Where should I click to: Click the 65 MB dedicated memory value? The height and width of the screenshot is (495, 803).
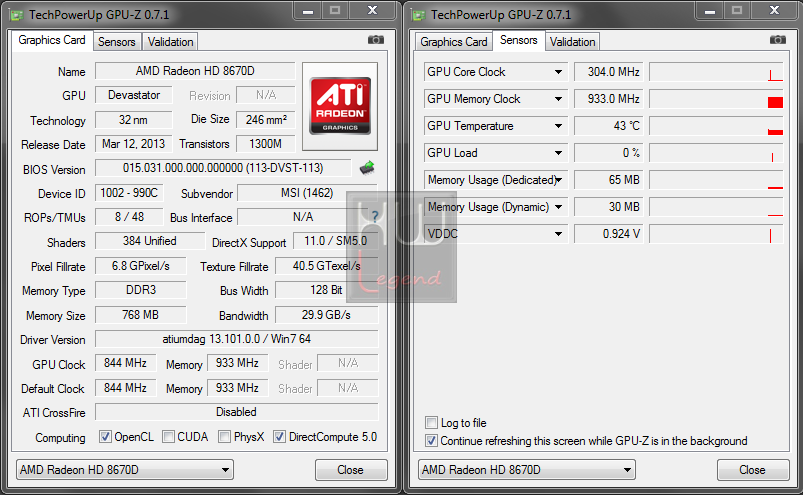[x=609, y=180]
